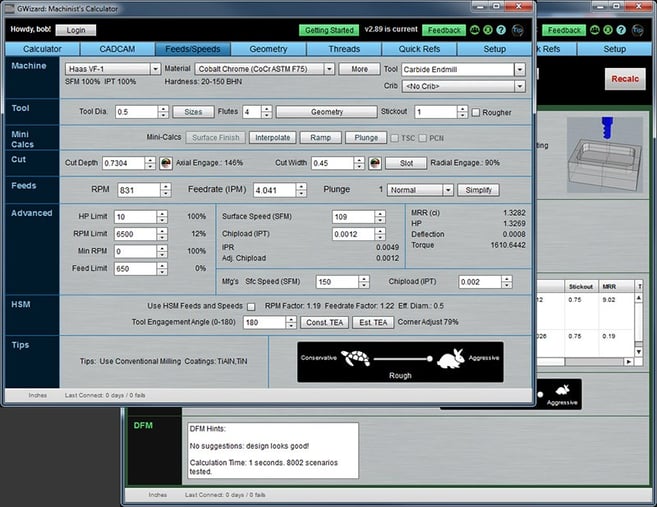
Task: Decrease Feedrate with spinner down arrow
Action: click(301, 194)
